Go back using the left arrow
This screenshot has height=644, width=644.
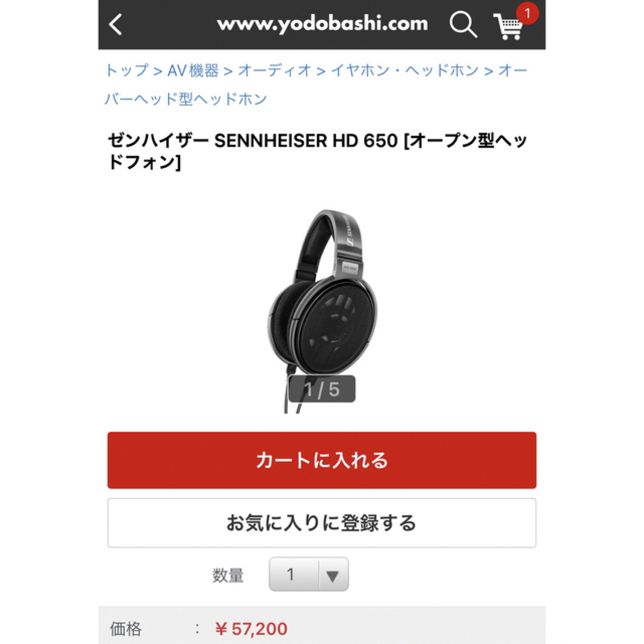[x=116, y=24]
